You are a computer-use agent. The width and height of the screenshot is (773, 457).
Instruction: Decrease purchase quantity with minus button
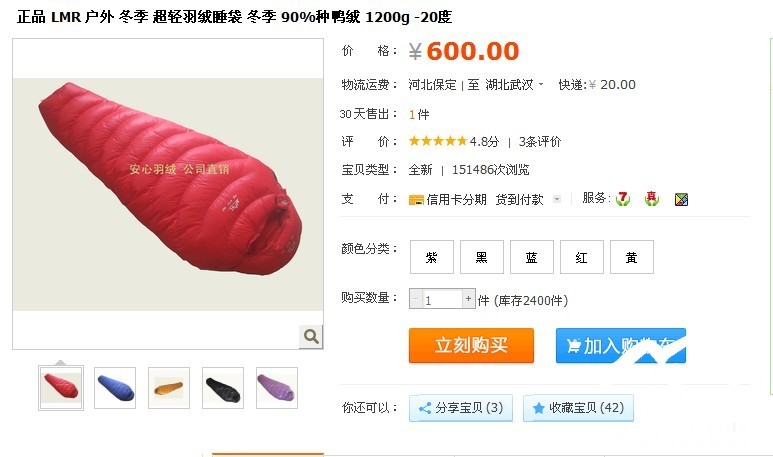pyautogui.click(x=416, y=299)
